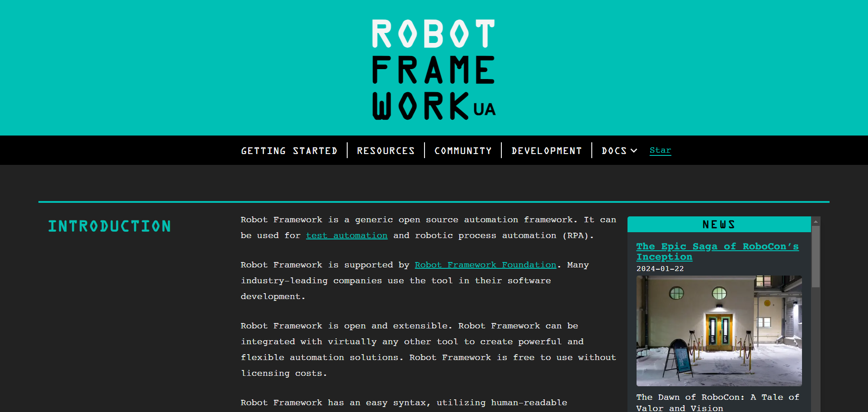Click the news scrollbar up arrow

(816, 221)
